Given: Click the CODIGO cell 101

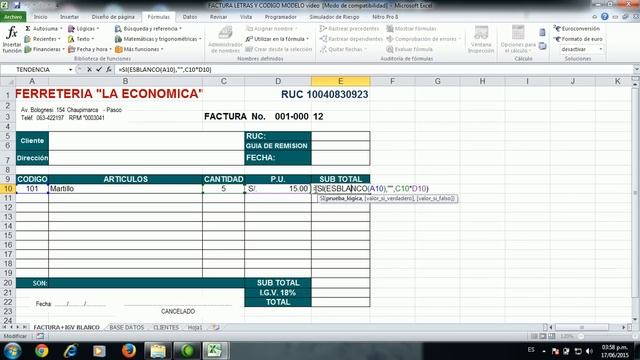Looking at the screenshot, I should coord(32,189).
